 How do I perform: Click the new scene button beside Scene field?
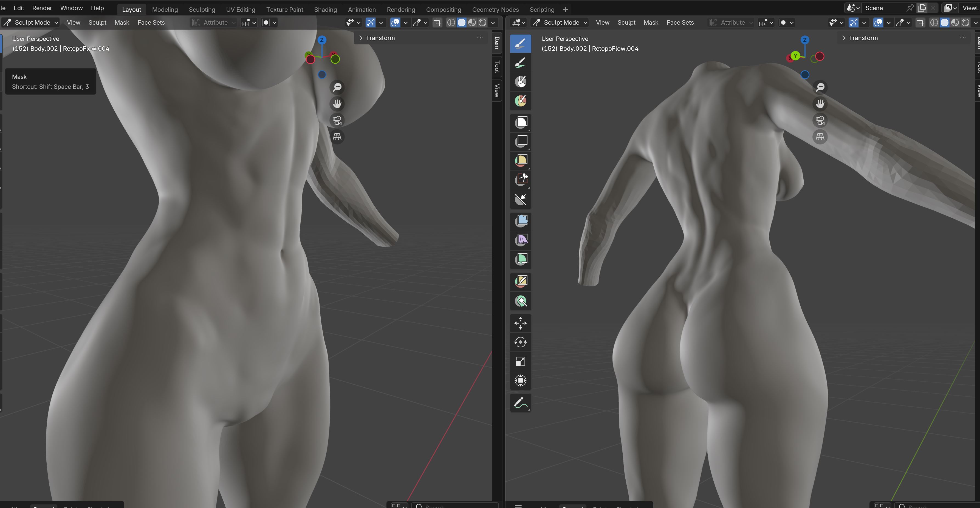[x=922, y=8]
